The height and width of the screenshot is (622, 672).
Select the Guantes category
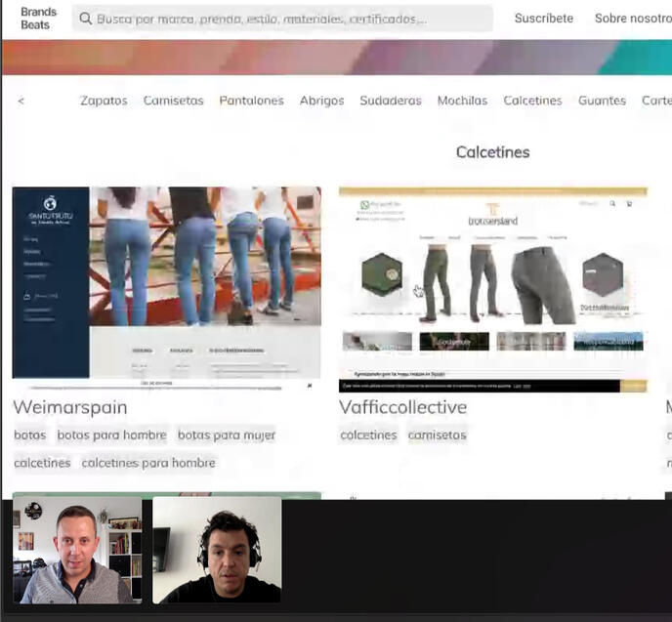[602, 101]
